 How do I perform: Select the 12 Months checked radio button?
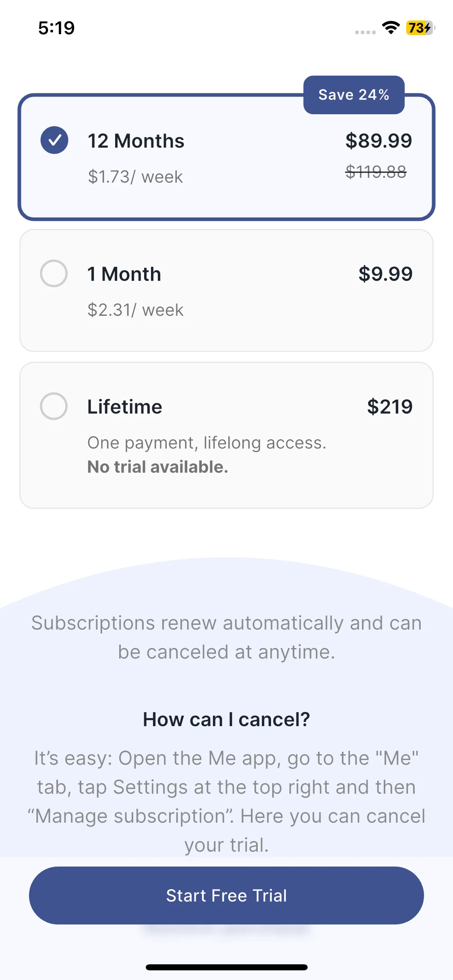[54, 140]
